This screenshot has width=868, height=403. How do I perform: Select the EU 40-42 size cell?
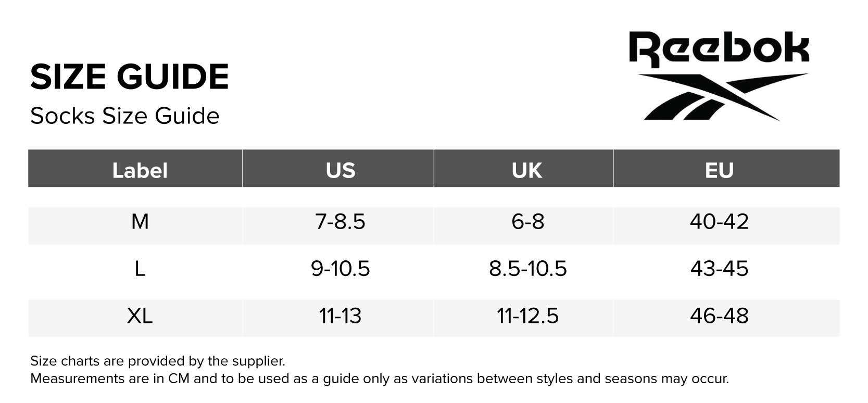719,222
